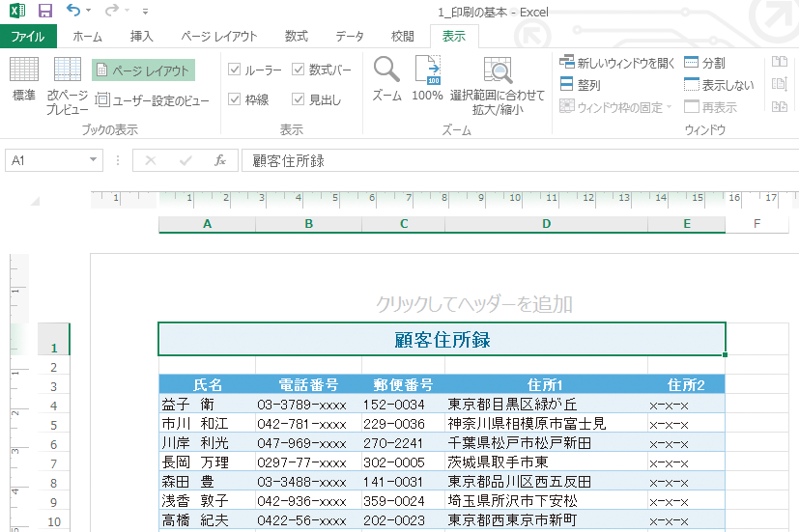The image size is (799, 532).
Task: Click address cell 東京都西東京市新町
Action: 546,520
